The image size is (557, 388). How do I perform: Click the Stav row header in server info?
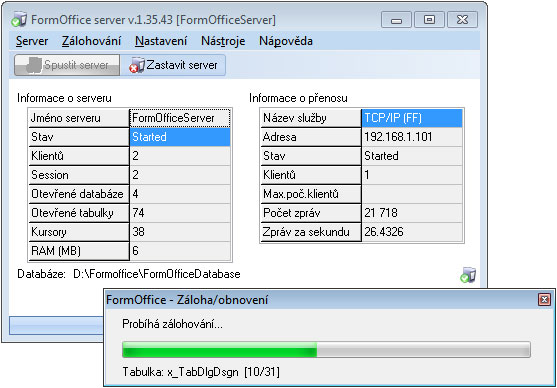[79, 137]
